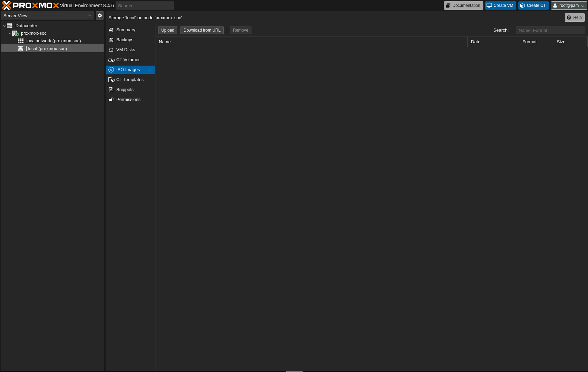This screenshot has height=372, width=588.
Task: Click the local storage database icon
Action: click(x=21, y=49)
